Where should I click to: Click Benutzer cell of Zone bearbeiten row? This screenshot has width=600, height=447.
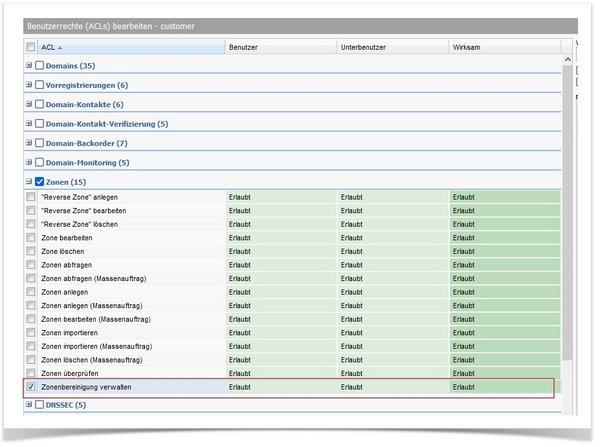(x=281, y=238)
